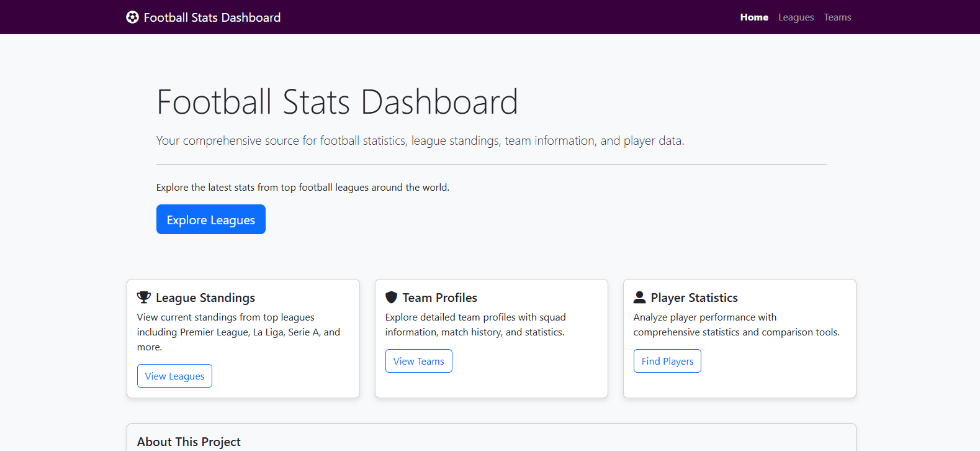
Task: Open the Leagues navigation item
Action: [796, 17]
